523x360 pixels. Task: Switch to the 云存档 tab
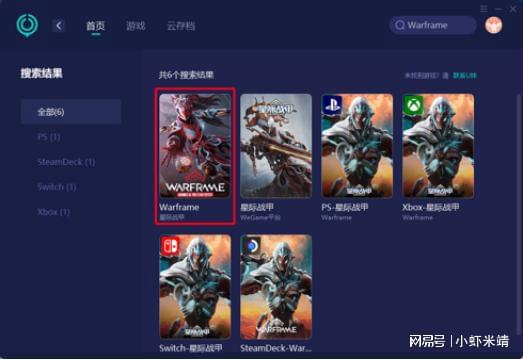coord(181,26)
